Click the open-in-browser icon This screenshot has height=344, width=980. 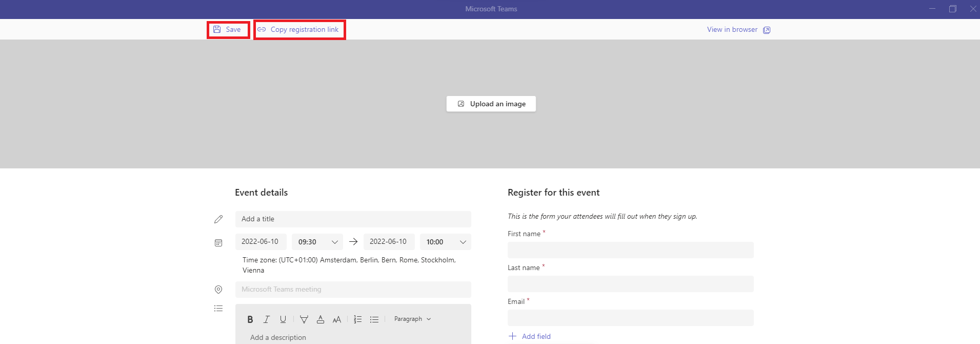click(x=767, y=30)
